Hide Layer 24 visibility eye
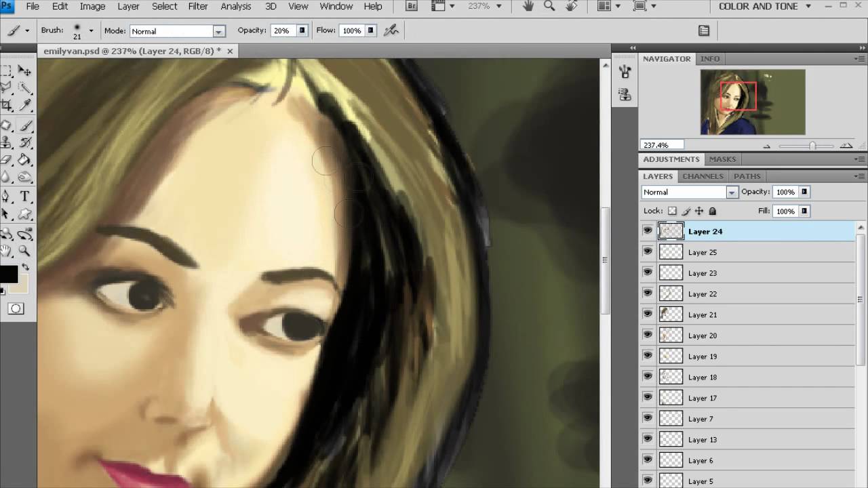868x488 pixels. tap(648, 231)
